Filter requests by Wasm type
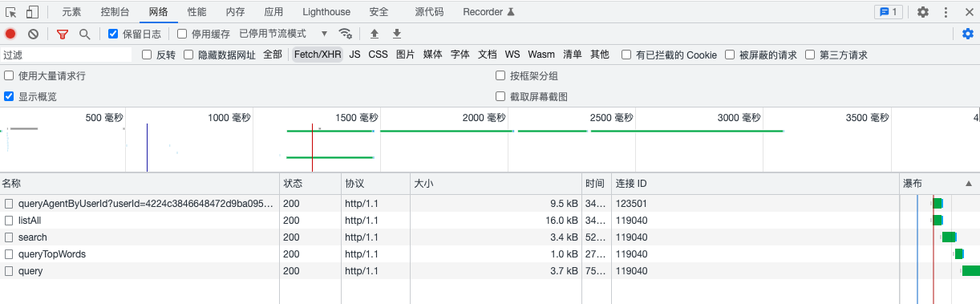 (x=541, y=55)
